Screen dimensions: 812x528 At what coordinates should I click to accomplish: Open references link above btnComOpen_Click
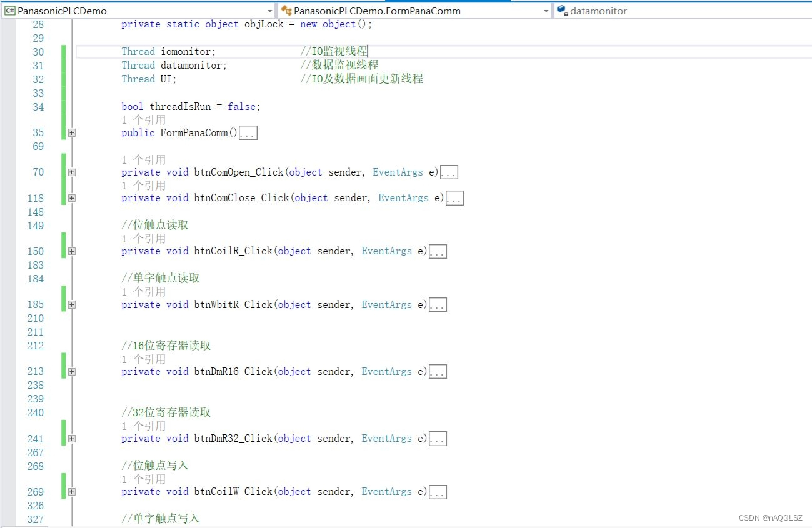point(143,160)
